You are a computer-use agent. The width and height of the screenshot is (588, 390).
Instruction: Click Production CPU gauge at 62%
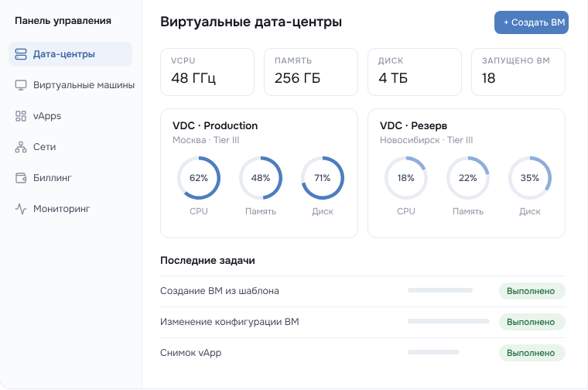[x=199, y=178]
